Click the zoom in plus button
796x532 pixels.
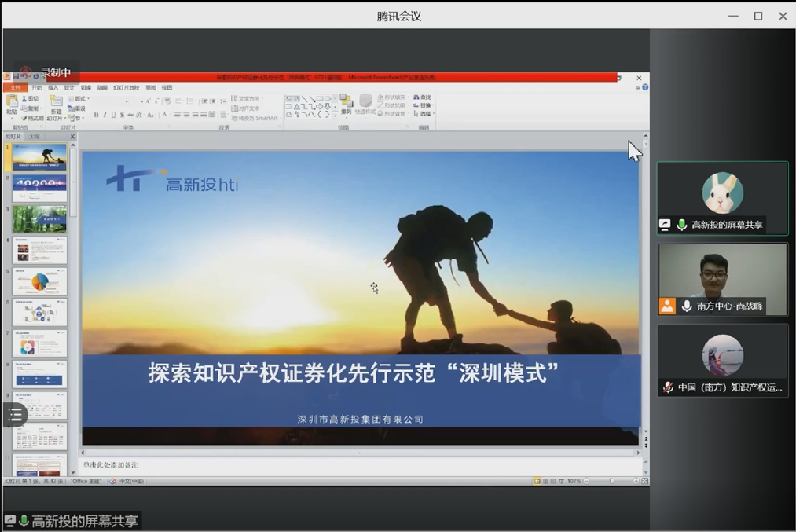[x=636, y=481]
